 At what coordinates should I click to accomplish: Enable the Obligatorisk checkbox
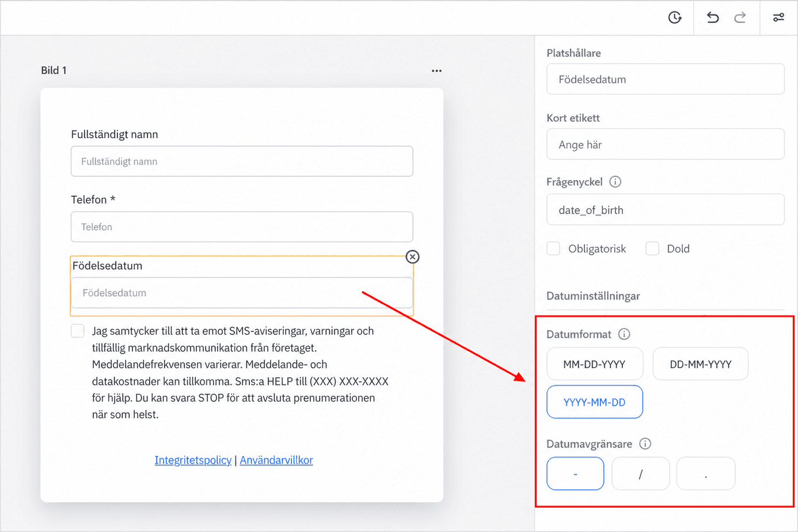(553, 248)
